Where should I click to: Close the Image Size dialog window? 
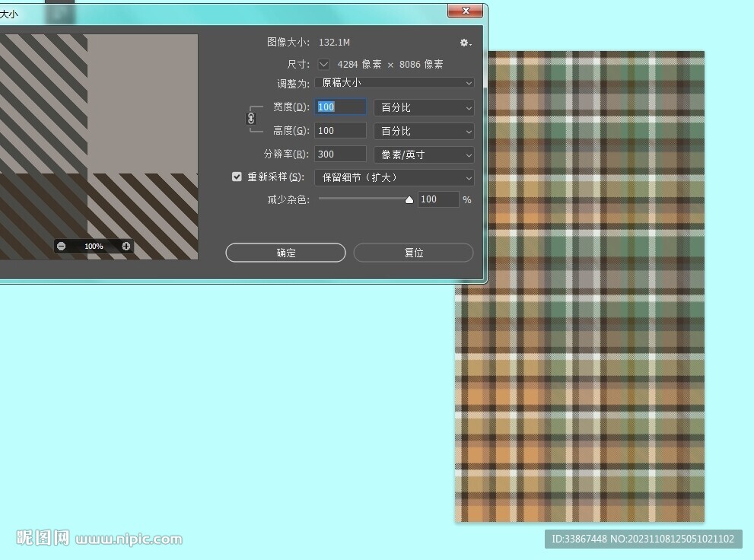point(465,10)
